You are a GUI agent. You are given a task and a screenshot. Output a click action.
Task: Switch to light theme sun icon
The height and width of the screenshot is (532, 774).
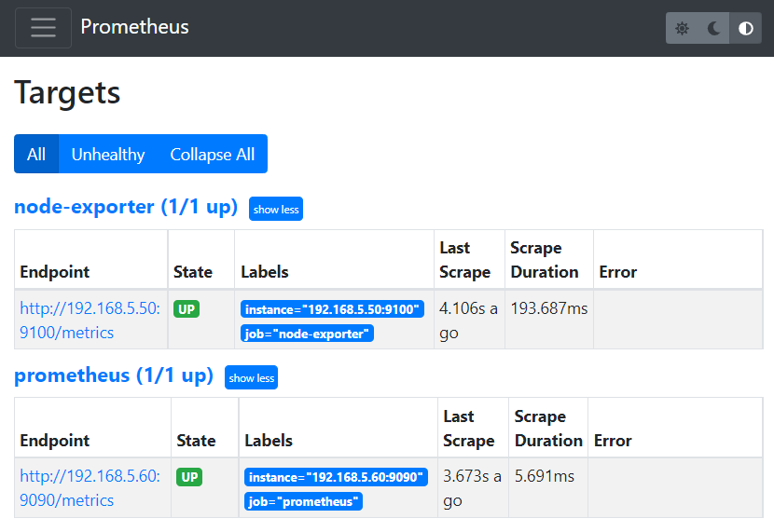pos(683,28)
